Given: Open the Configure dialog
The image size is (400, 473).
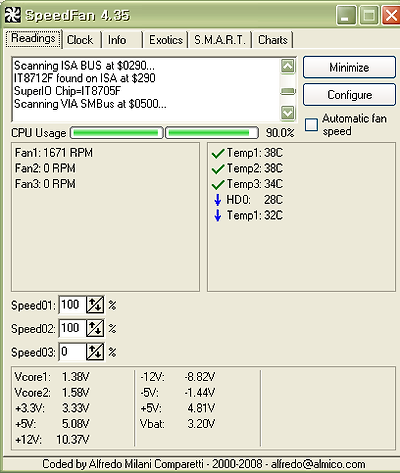Looking at the screenshot, I should [349, 95].
